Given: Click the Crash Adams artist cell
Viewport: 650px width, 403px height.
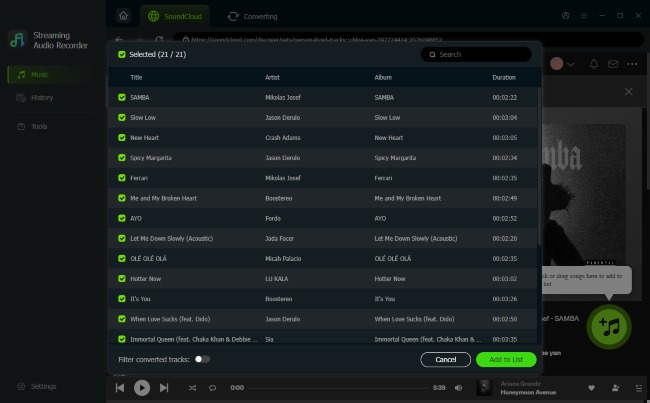Looking at the screenshot, I should 283,138.
